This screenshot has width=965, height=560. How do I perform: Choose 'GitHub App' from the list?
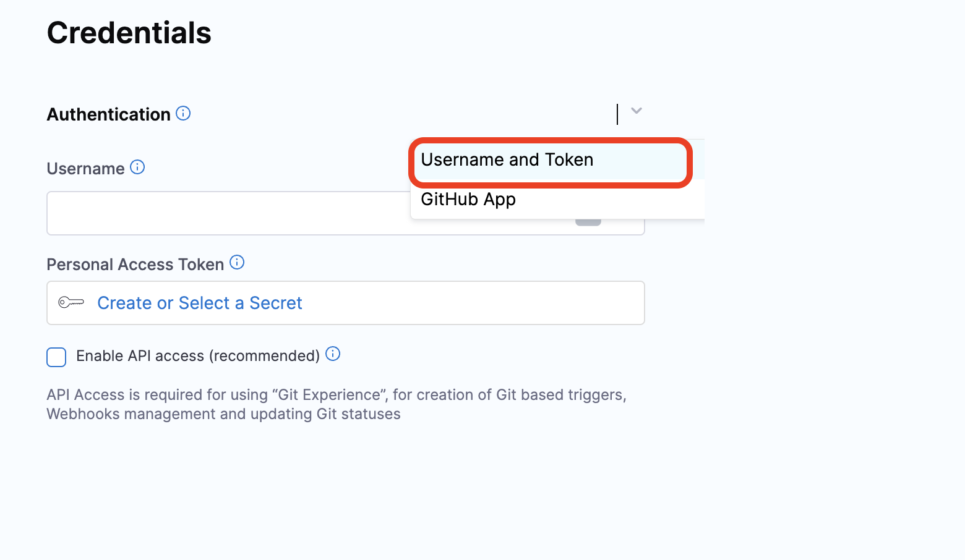(x=468, y=200)
